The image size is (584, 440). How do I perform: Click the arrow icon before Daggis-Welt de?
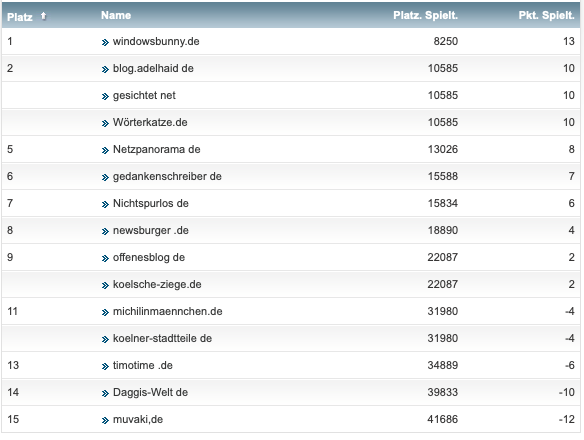tap(105, 393)
